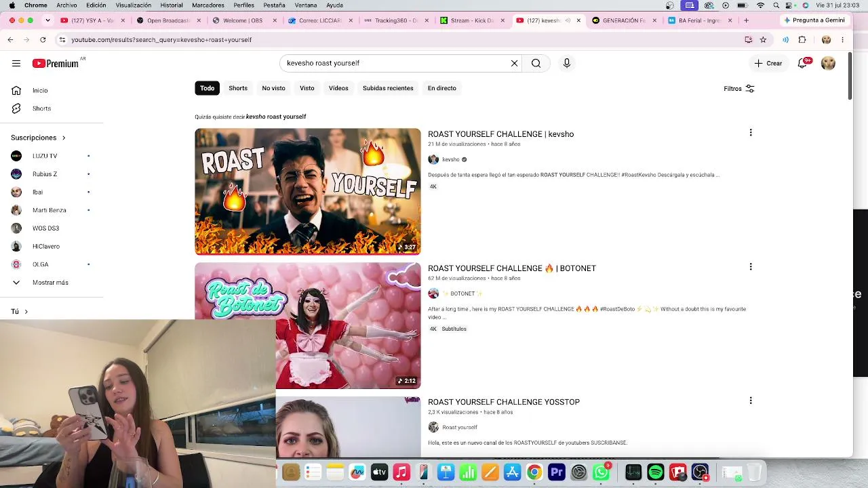868x488 pixels.
Task: Open the YouTube hamburger guide menu
Action: pos(16,63)
